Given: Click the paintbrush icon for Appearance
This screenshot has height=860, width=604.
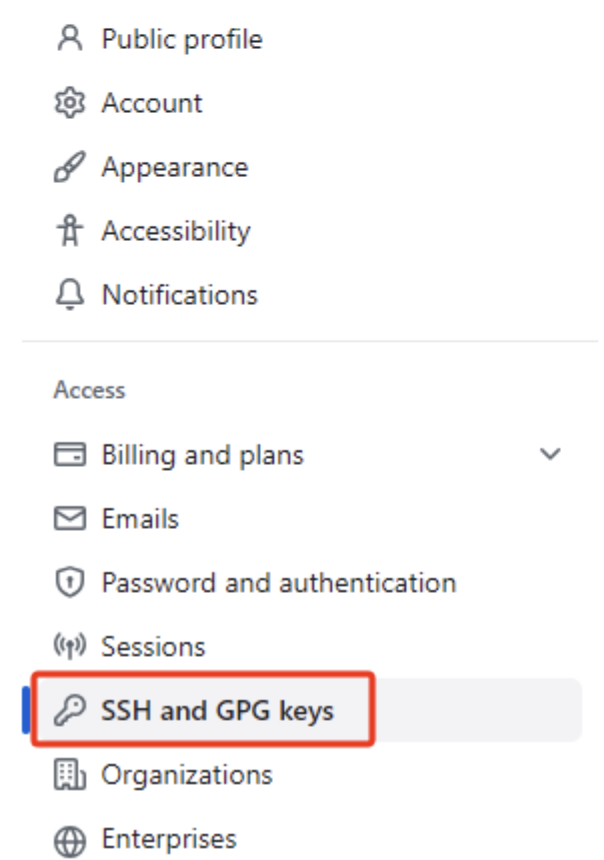Looking at the screenshot, I should coord(67,168).
